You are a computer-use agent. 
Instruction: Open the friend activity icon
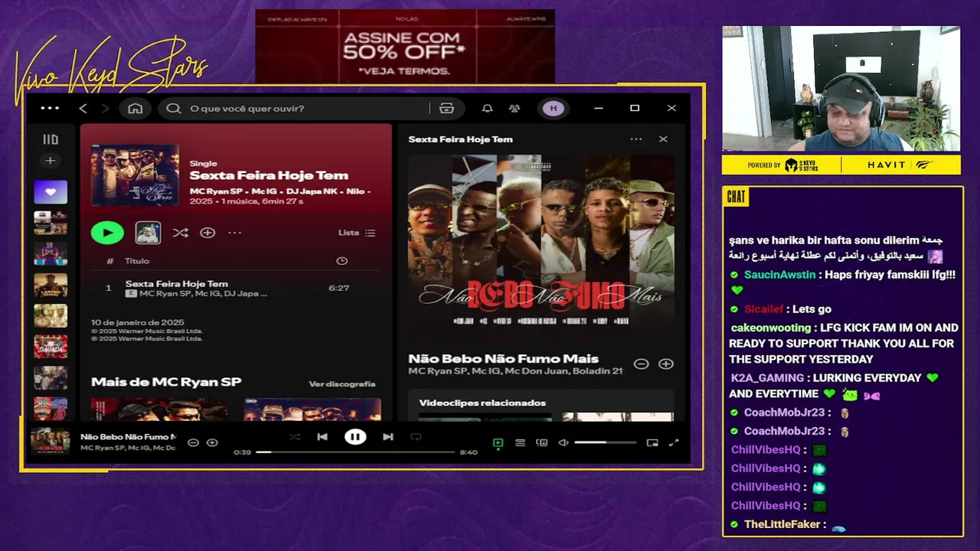tap(514, 109)
